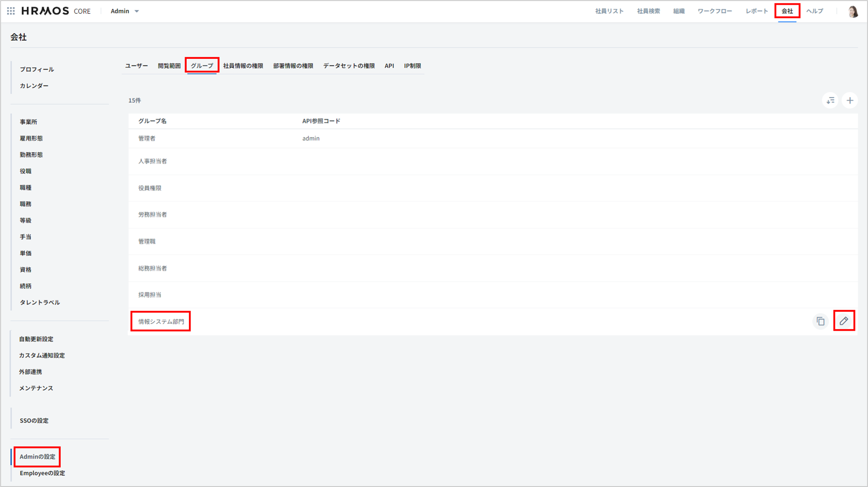Screen dimensions: 868x487
Task: Switch to the ユーザー tab
Action: point(136,66)
